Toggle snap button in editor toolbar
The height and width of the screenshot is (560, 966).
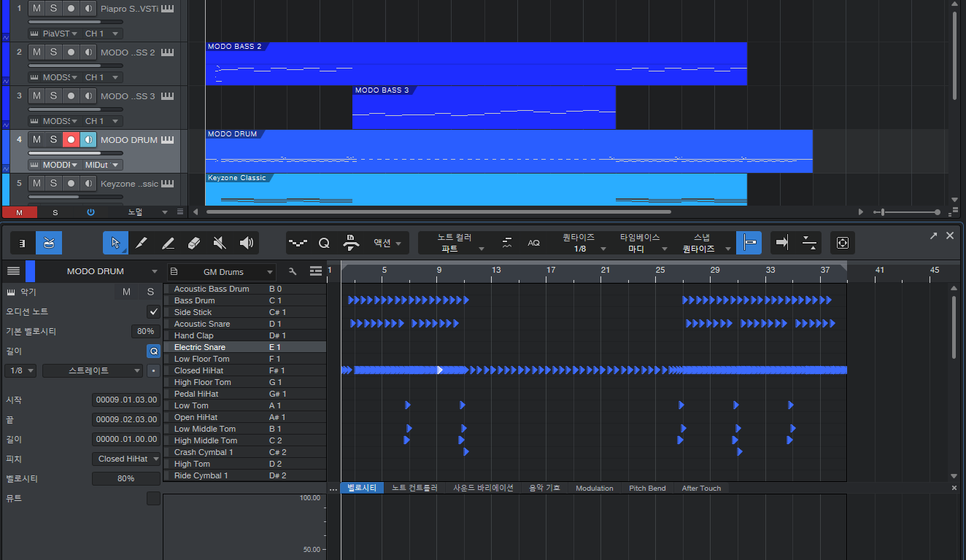coord(749,243)
